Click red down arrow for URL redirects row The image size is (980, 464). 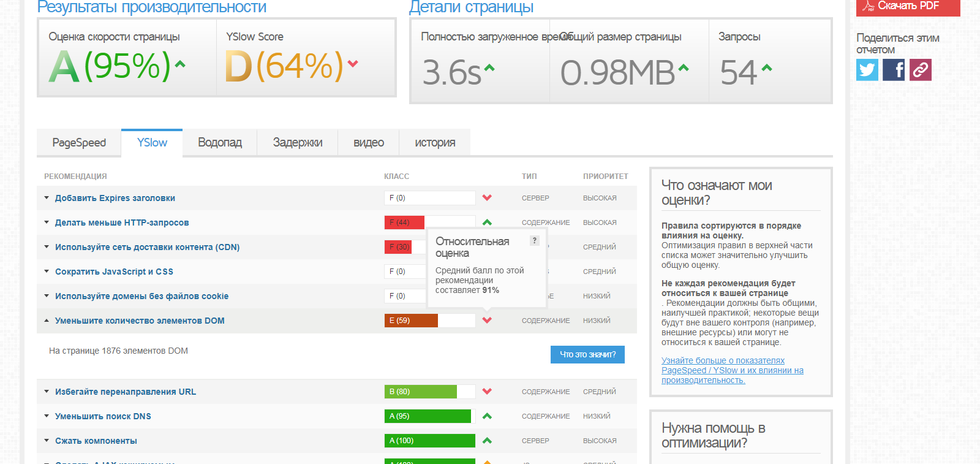pyautogui.click(x=487, y=392)
